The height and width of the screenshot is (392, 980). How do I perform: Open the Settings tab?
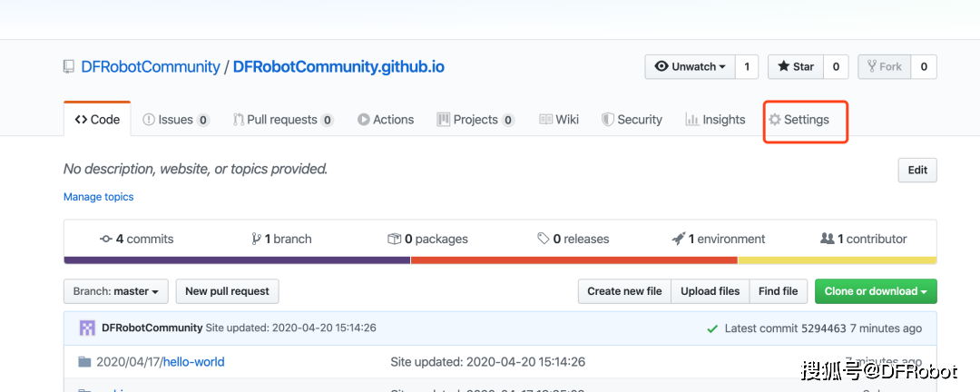click(799, 120)
